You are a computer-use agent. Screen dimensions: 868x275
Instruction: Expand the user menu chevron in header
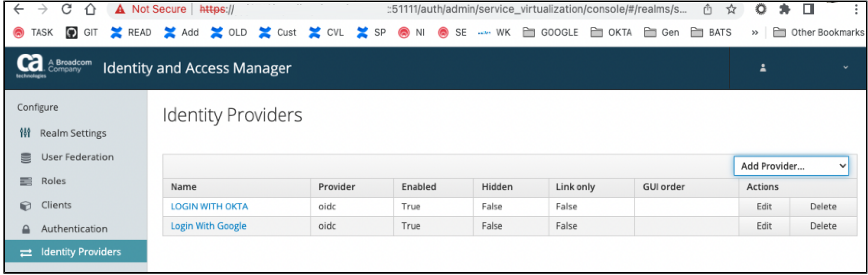846,67
